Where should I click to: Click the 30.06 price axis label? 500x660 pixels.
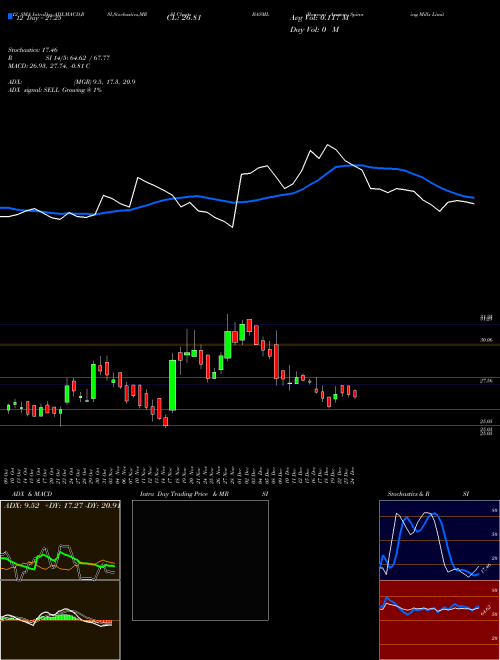tap(486, 340)
